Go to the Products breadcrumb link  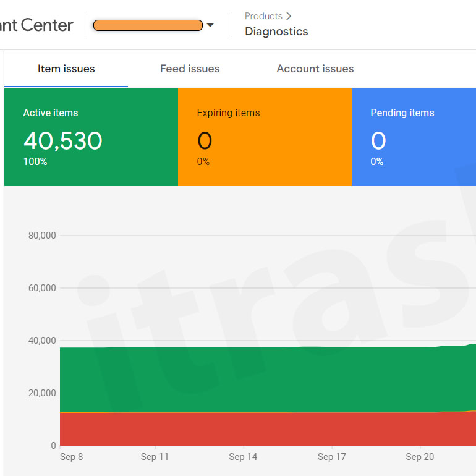point(263,16)
